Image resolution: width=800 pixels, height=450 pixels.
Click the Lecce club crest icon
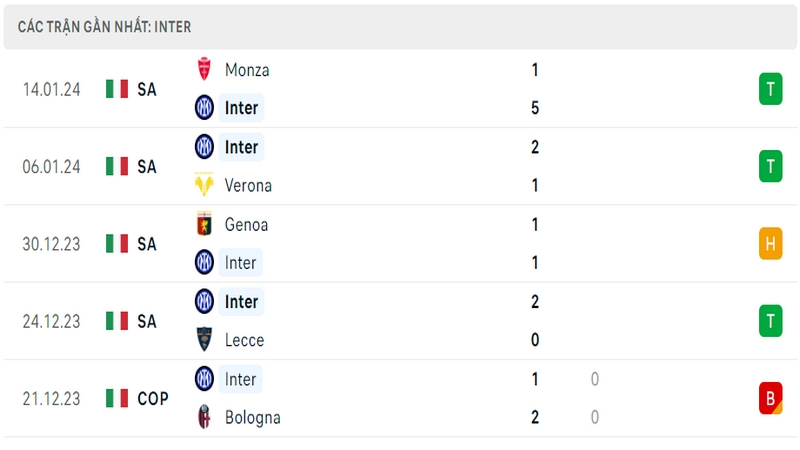pyautogui.click(x=204, y=339)
